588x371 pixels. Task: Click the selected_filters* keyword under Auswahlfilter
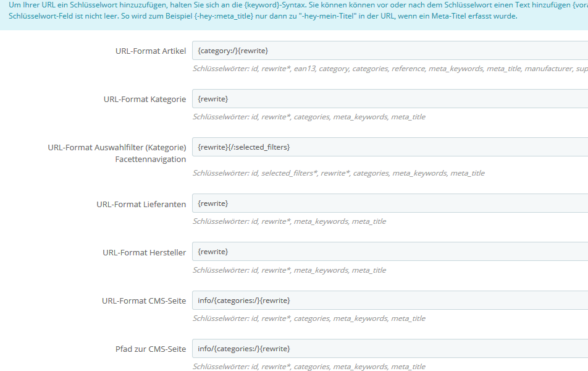[x=290, y=173]
